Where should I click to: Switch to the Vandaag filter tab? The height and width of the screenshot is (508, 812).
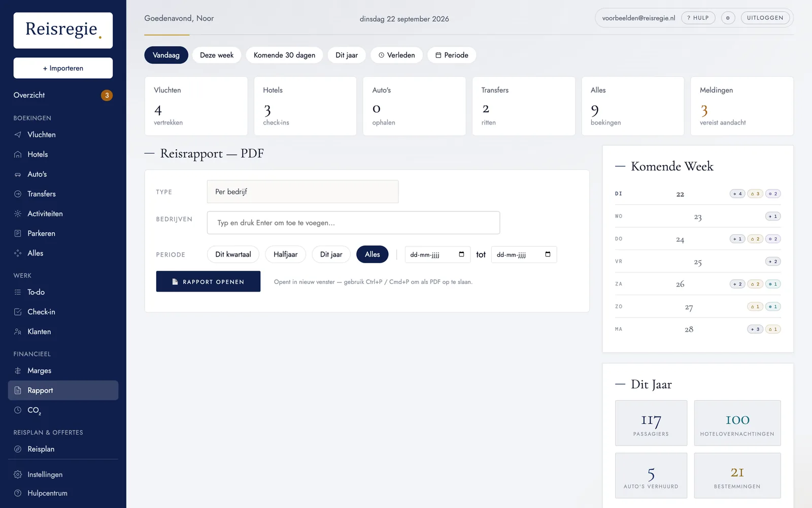point(166,55)
